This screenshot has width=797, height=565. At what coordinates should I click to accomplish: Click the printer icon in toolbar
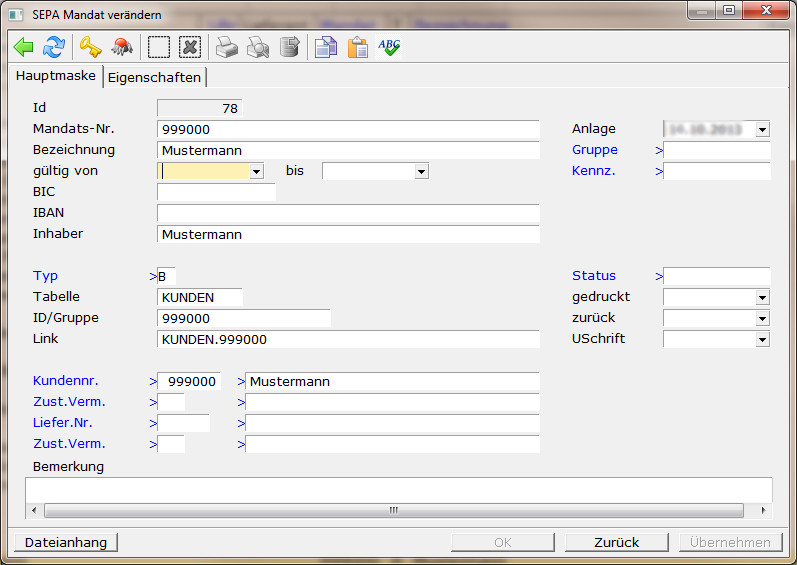click(228, 47)
